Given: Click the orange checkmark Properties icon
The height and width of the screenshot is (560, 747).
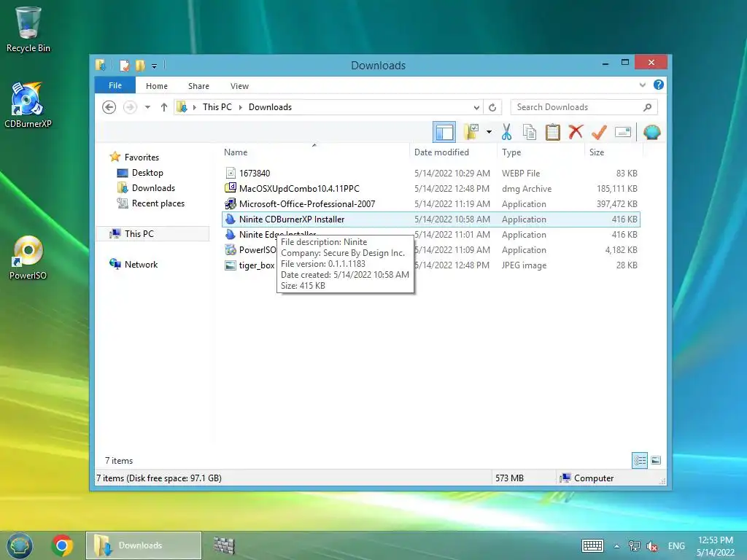Looking at the screenshot, I should [x=599, y=133].
